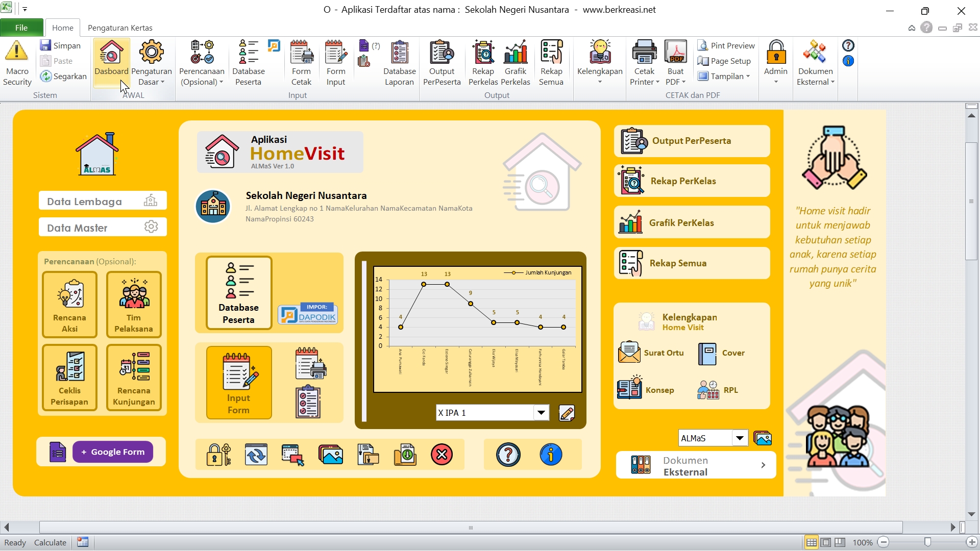This screenshot has width=980, height=551.
Task: Switch to Page Layout view in status bar
Action: (x=826, y=542)
